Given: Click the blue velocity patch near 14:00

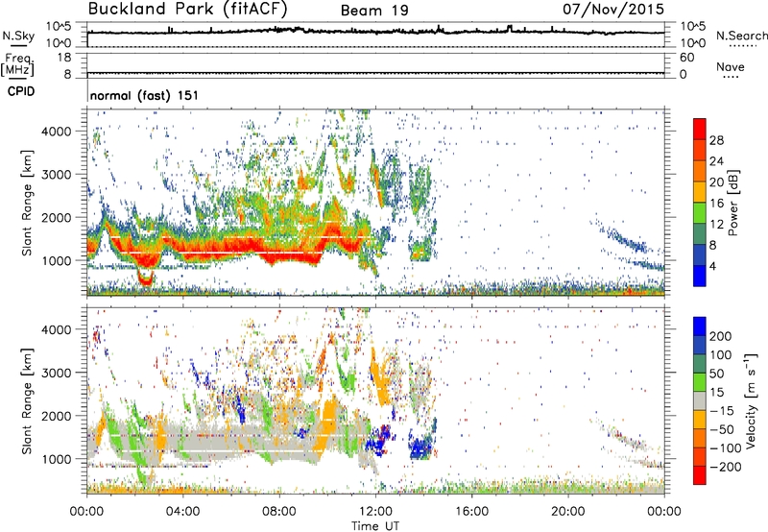Looking at the screenshot, I should pos(420,447).
